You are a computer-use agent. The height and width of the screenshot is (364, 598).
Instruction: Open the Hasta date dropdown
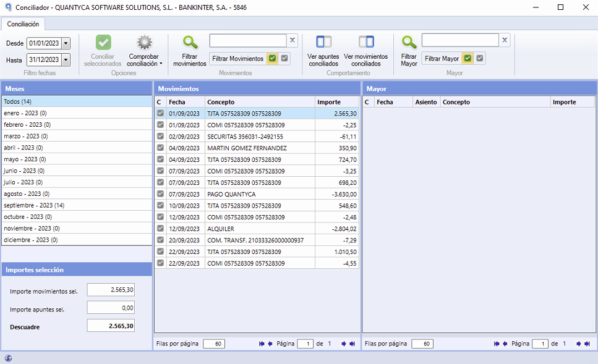[x=66, y=59]
